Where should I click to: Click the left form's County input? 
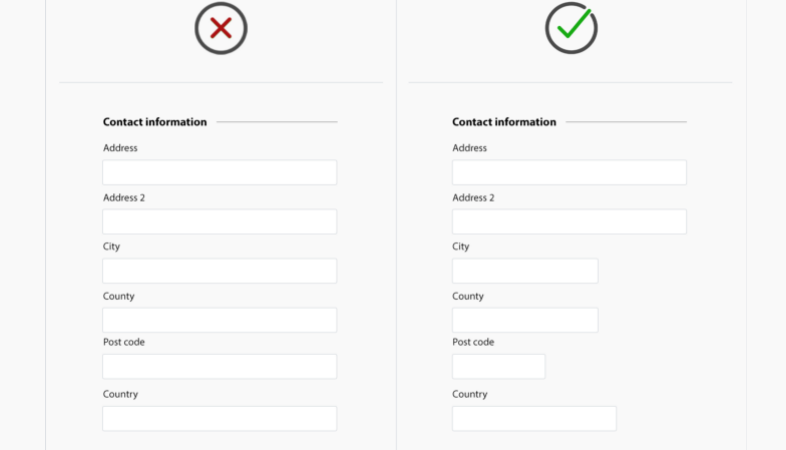tap(220, 320)
